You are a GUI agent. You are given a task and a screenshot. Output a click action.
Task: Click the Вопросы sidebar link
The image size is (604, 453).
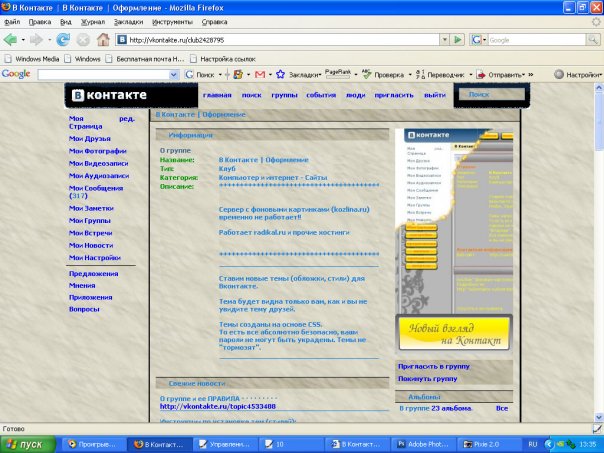(x=84, y=309)
